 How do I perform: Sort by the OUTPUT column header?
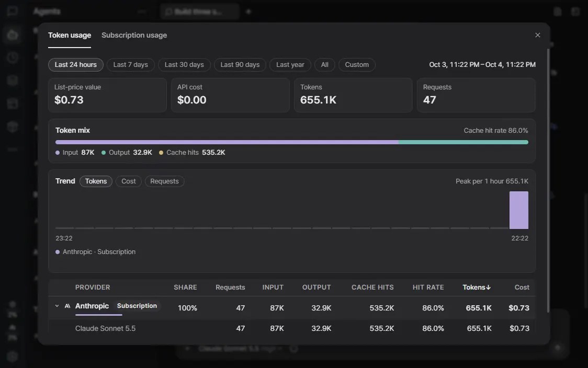point(316,287)
